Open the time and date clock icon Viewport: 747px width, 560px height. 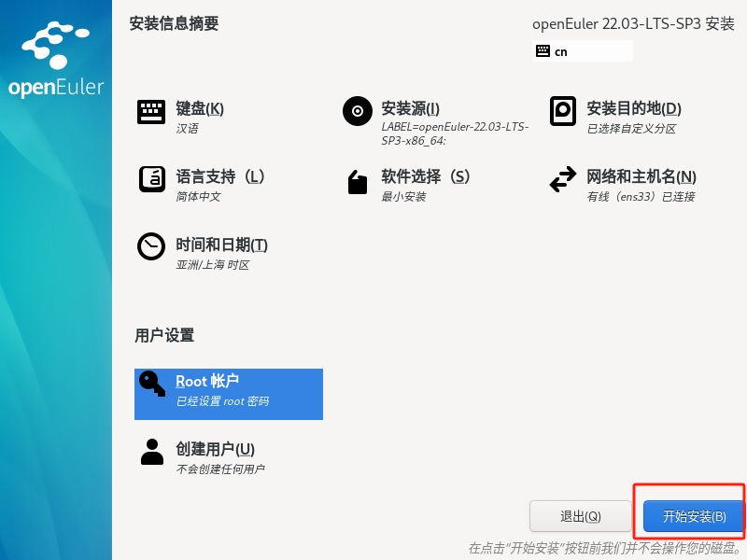pos(151,246)
